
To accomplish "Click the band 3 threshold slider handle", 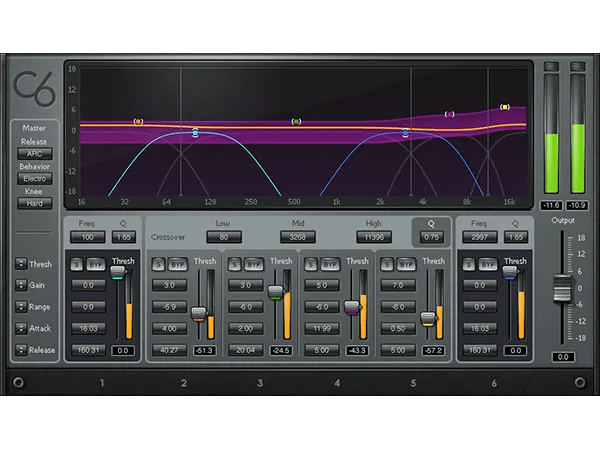I will pos(276,293).
